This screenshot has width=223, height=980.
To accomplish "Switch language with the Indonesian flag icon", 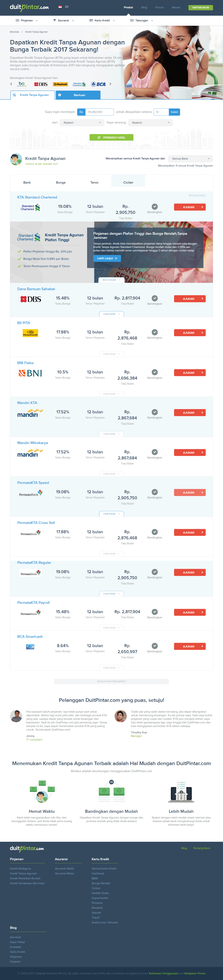I will [60, 7].
